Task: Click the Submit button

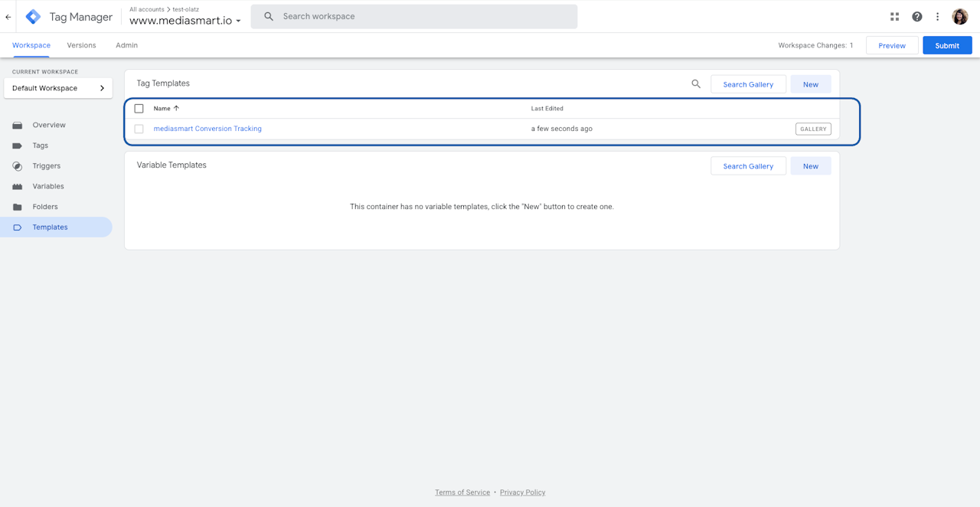Action: [947, 45]
